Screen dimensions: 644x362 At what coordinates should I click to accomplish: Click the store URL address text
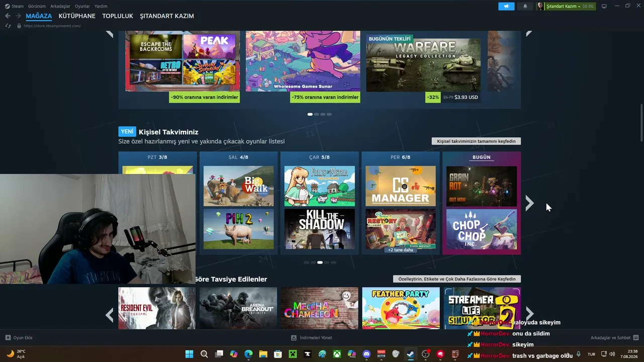[52, 26]
